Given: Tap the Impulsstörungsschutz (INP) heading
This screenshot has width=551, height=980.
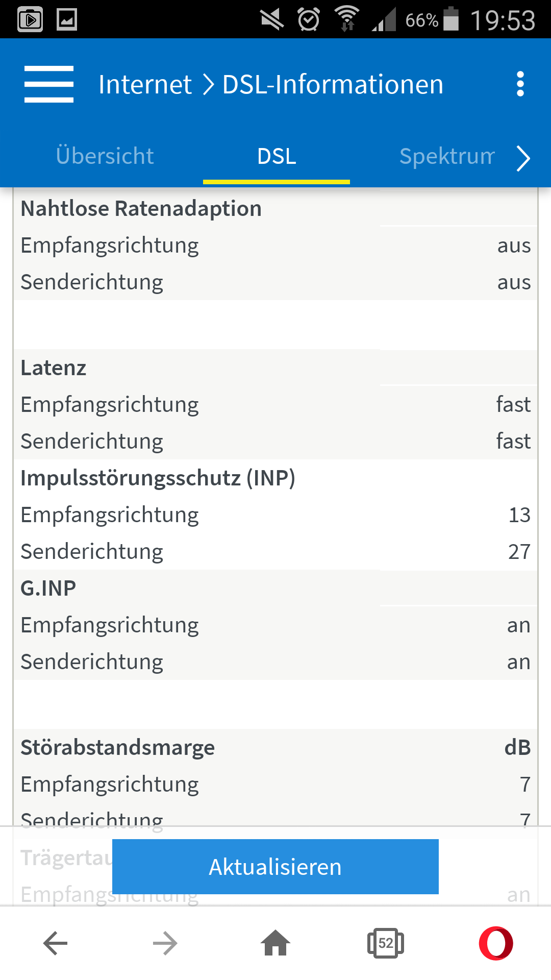Looking at the screenshot, I should pos(158,478).
